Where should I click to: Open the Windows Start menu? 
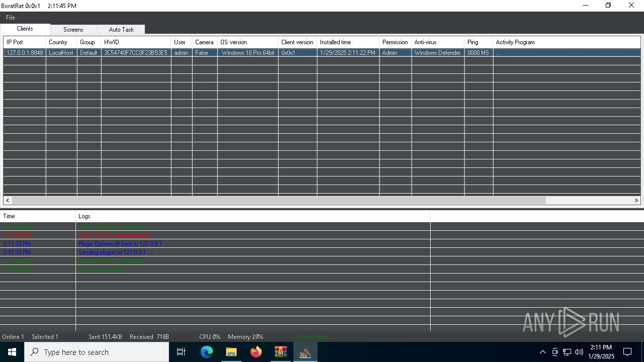pos(12,352)
